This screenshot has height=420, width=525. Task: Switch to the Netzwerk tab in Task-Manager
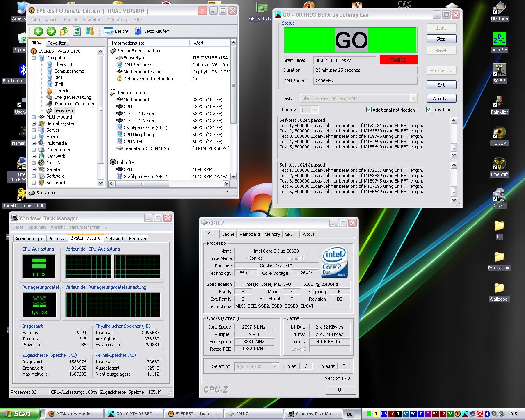[115, 238]
